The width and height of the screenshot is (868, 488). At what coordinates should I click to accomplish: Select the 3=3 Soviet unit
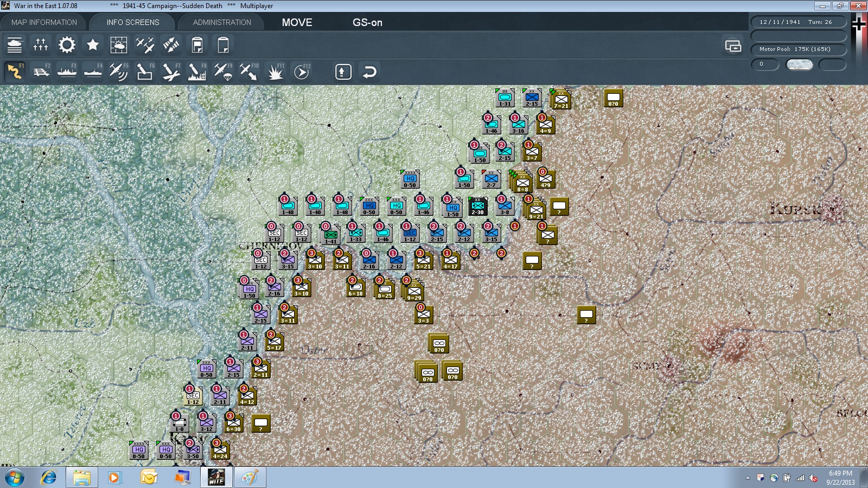tap(424, 314)
